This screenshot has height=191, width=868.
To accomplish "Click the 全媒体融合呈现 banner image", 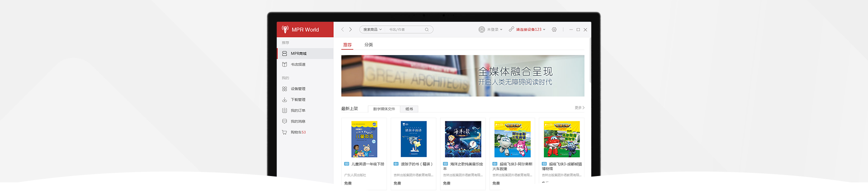I will [x=462, y=76].
